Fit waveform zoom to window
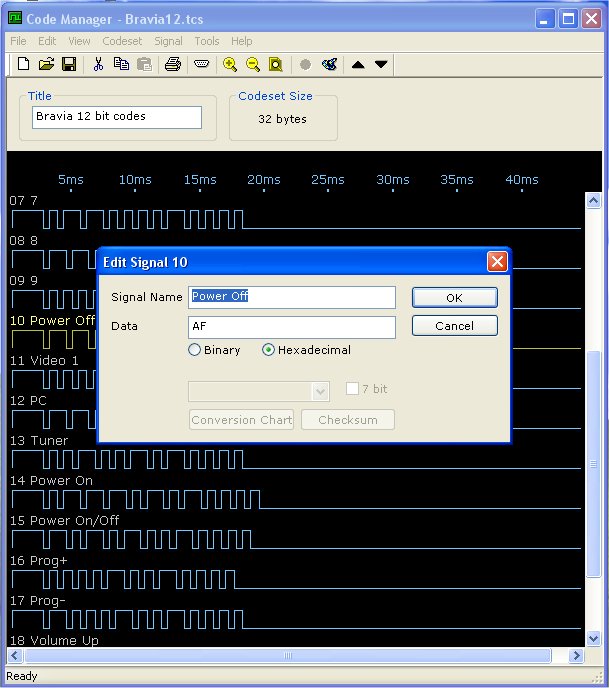 pyautogui.click(x=276, y=64)
